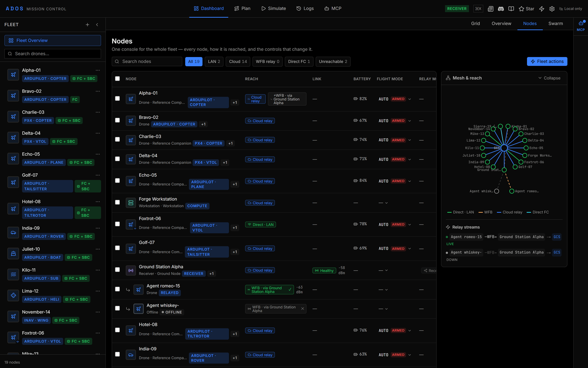Viewport: 588px width, 368px height.
Task: Click the Lima-12 heli icon in Fleet sidebar
Action: (13, 296)
